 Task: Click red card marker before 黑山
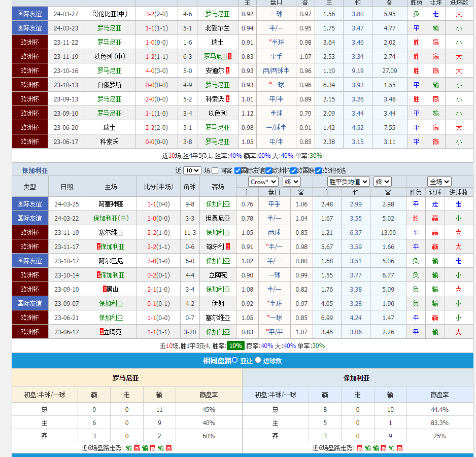105,290
